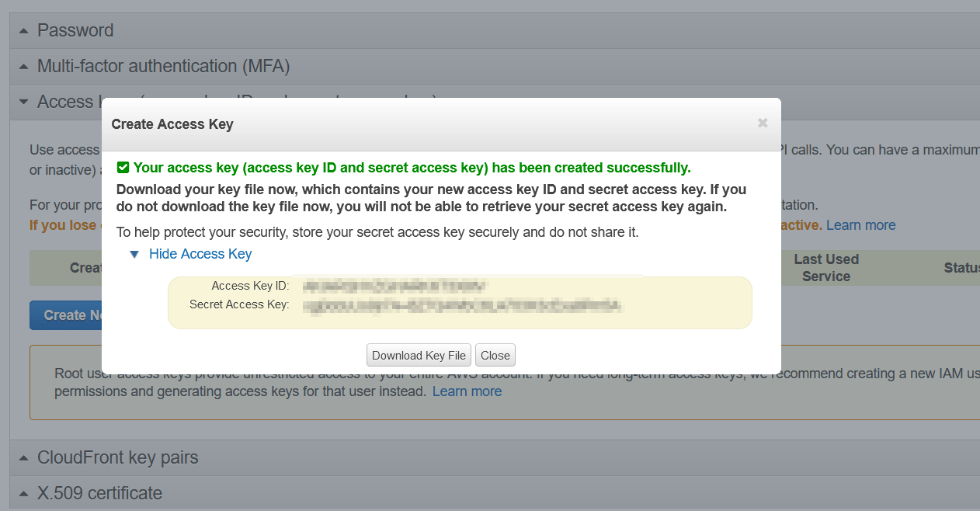Collapse the Access keys section arrow
The image size is (980, 511).
(23, 102)
